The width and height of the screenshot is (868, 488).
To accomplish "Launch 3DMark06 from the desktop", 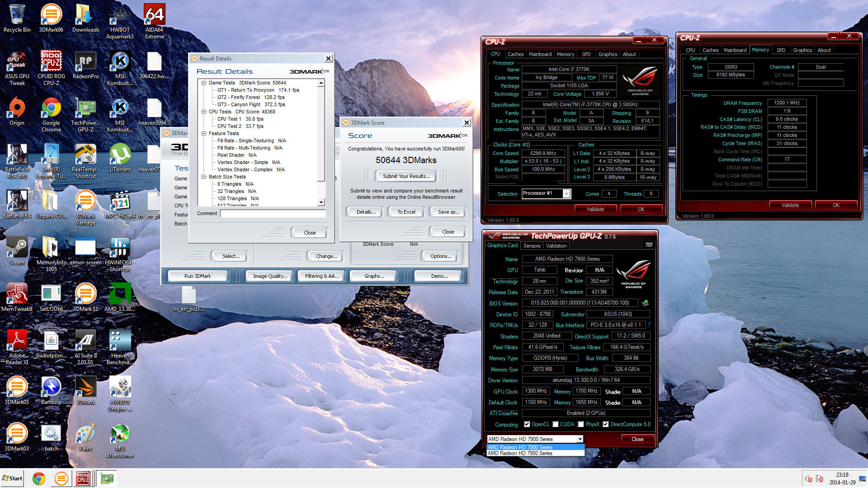I will (51, 18).
